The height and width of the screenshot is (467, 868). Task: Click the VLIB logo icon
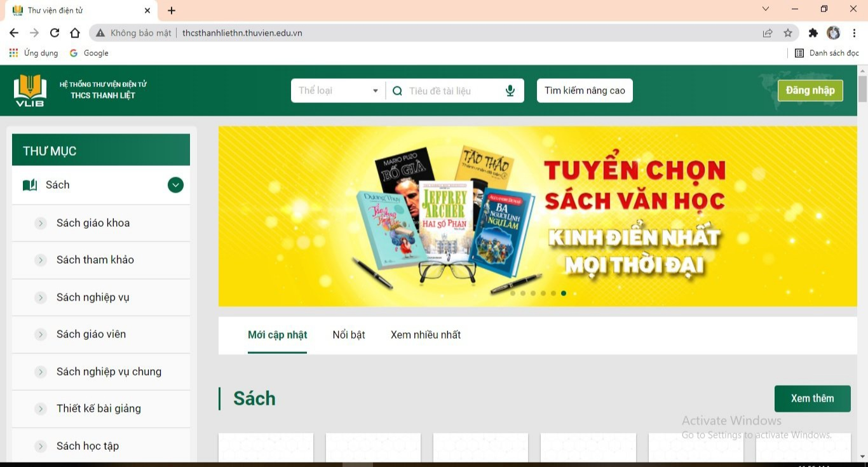(x=30, y=90)
